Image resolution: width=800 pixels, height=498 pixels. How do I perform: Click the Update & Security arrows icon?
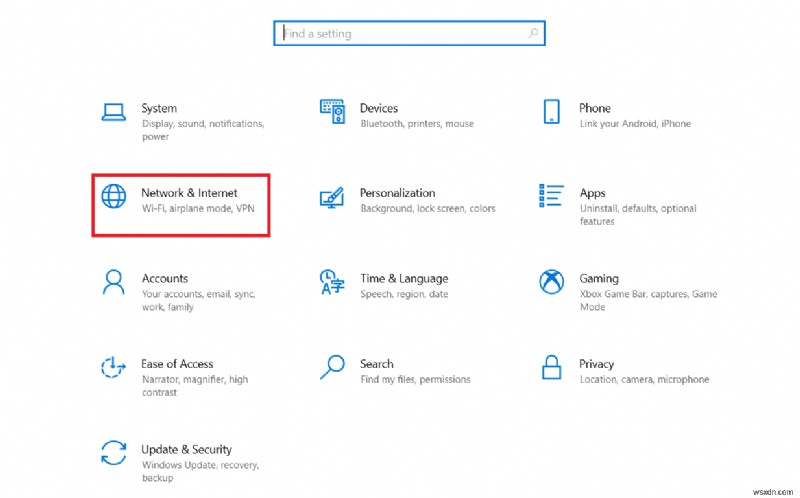point(114,452)
